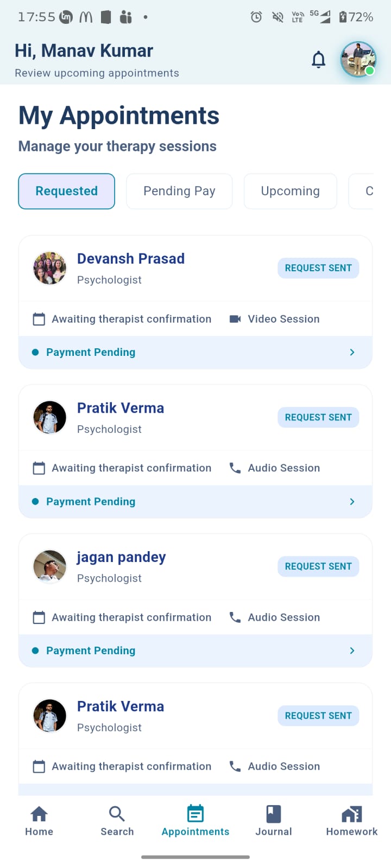Select the Requested tab

tap(67, 191)
